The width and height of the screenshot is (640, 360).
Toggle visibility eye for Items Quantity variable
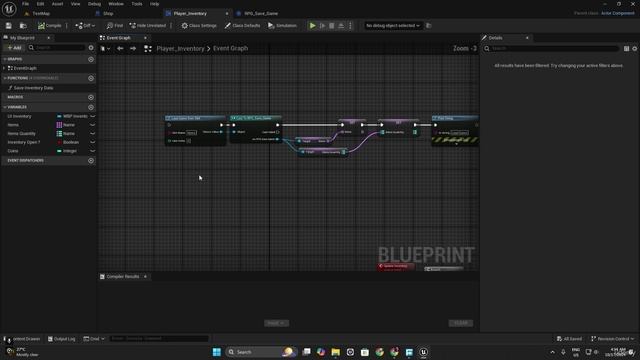[93, 133]
